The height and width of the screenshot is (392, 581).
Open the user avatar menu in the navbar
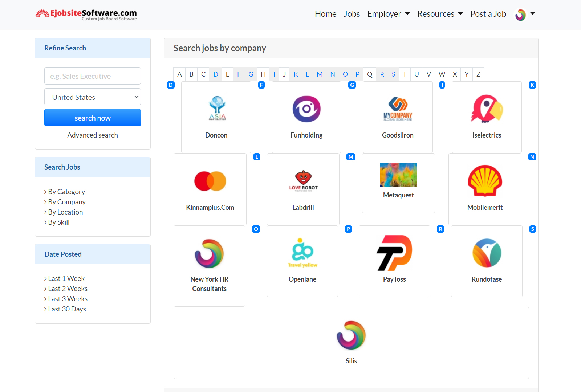coord(525,15)
